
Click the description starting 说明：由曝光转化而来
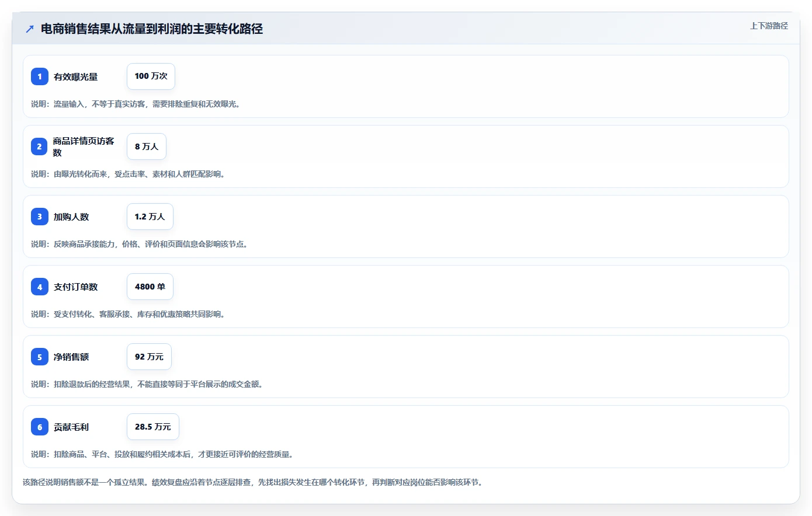[x=129, y=174]
